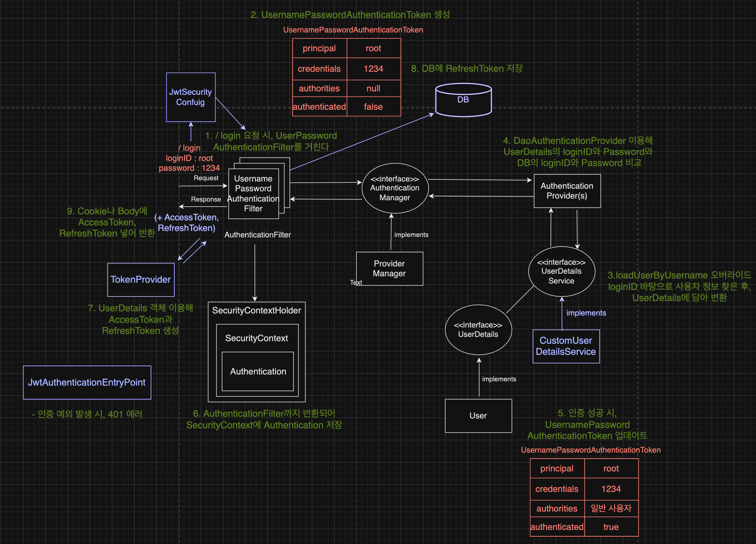Select step 2 token 생성 caption
Viewport: 756px width, 544px height.
point(350,15)
